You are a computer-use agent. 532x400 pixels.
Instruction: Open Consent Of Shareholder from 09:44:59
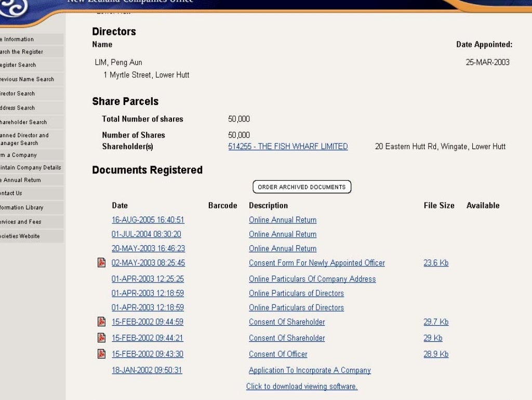point(287,322)
